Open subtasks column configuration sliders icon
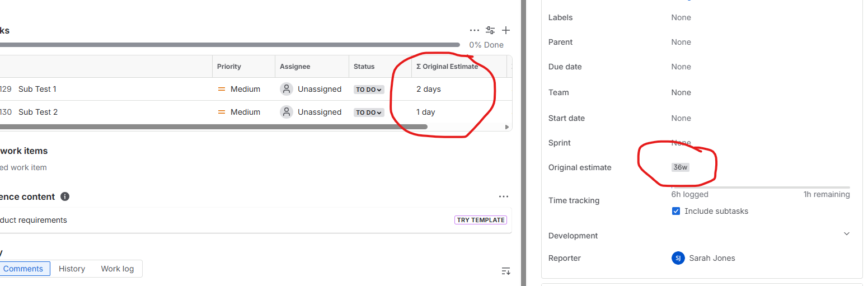 (490, 30)
